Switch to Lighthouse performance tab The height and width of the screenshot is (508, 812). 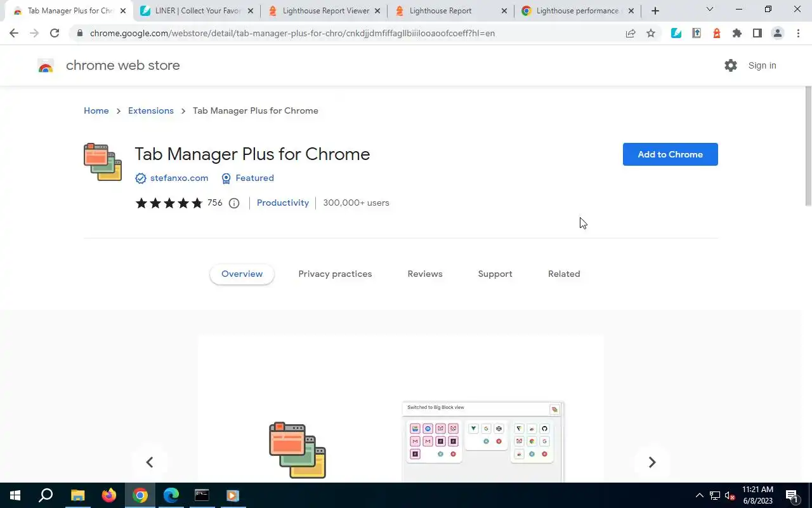[577, 11]
